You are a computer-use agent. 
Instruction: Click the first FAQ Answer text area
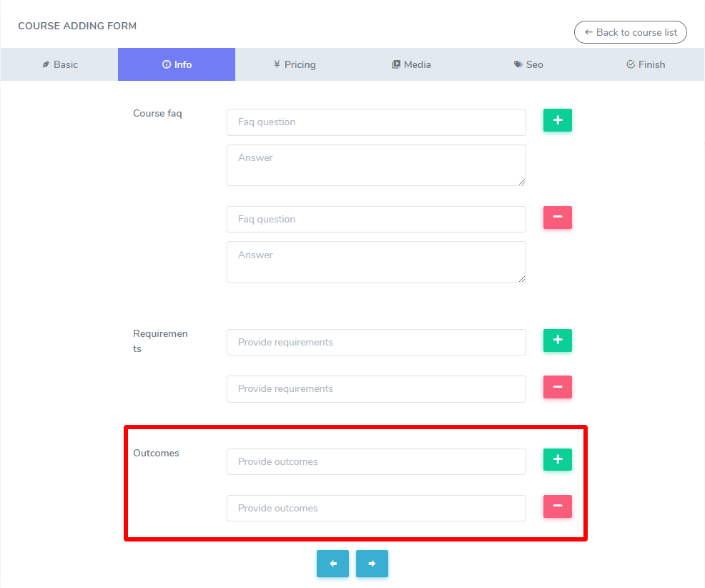tap(376, 165)
